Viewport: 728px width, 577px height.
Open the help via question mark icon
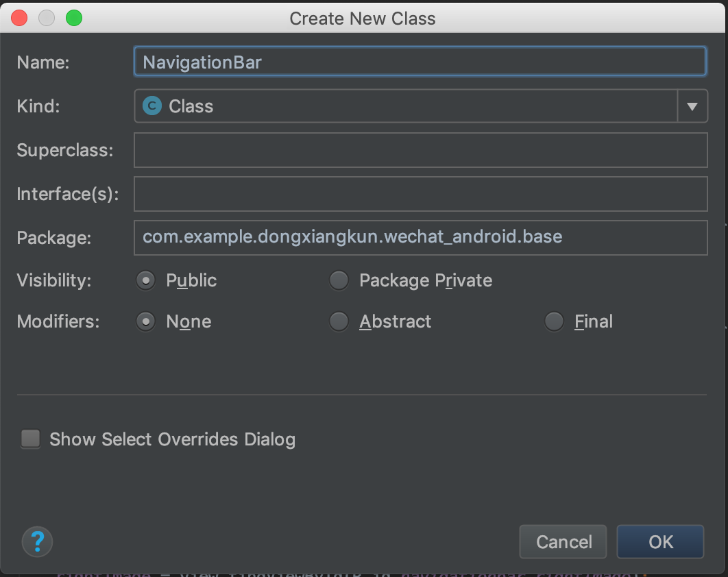pyautogui.click(x=37, y=541)
